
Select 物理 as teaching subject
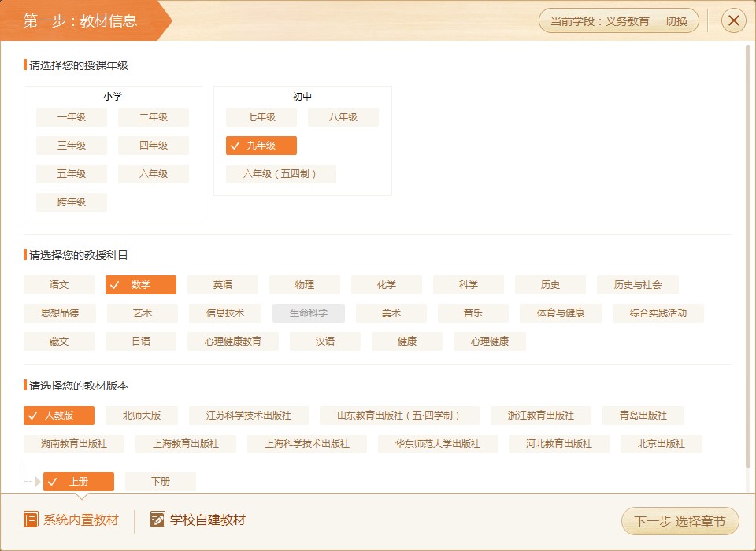[x=304, y=285]
